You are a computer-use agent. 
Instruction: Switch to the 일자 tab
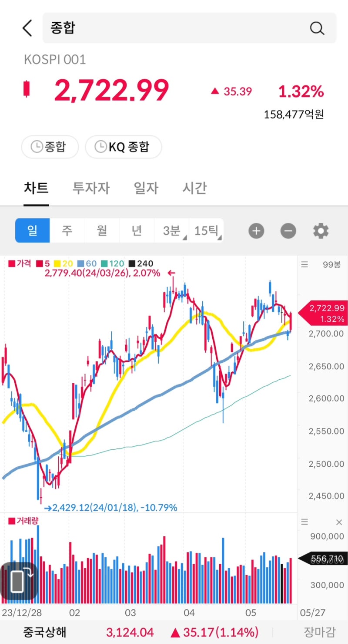tap(145, 188)
